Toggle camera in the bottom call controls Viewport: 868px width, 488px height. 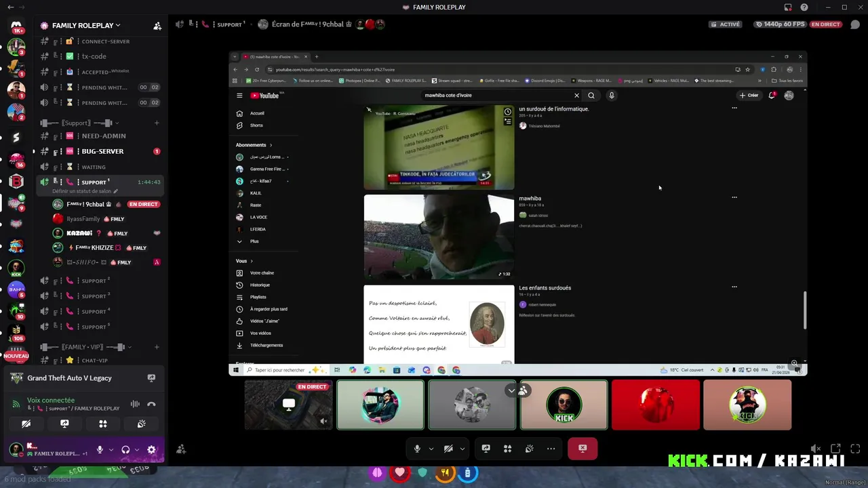(448, 449)
